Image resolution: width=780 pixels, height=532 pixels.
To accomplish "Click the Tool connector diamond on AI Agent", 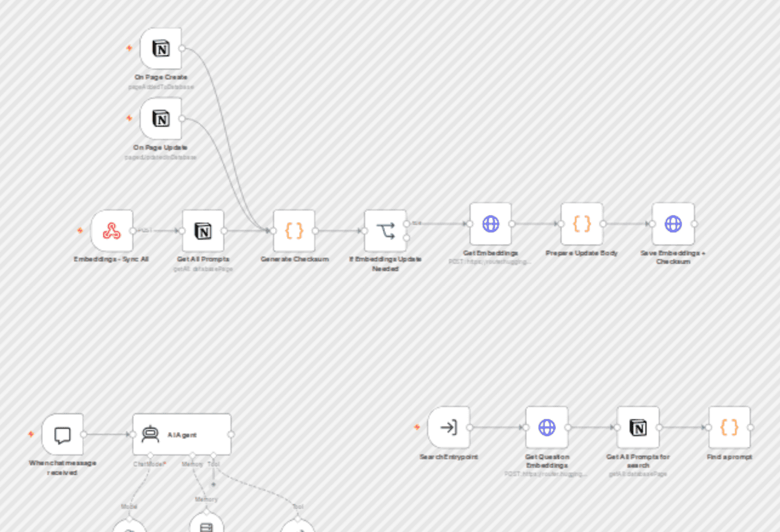I will point(213,455).
